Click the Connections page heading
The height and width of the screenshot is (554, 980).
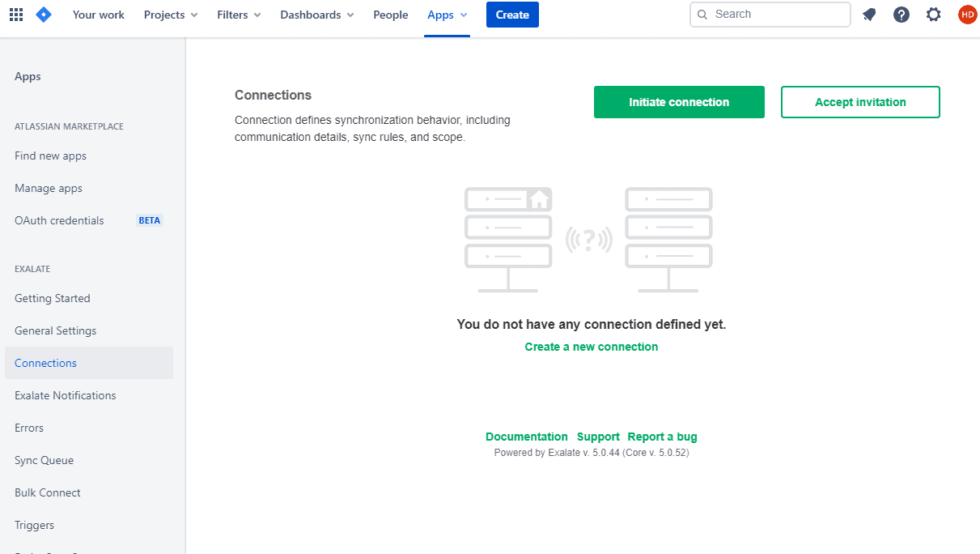click(273, 95)
